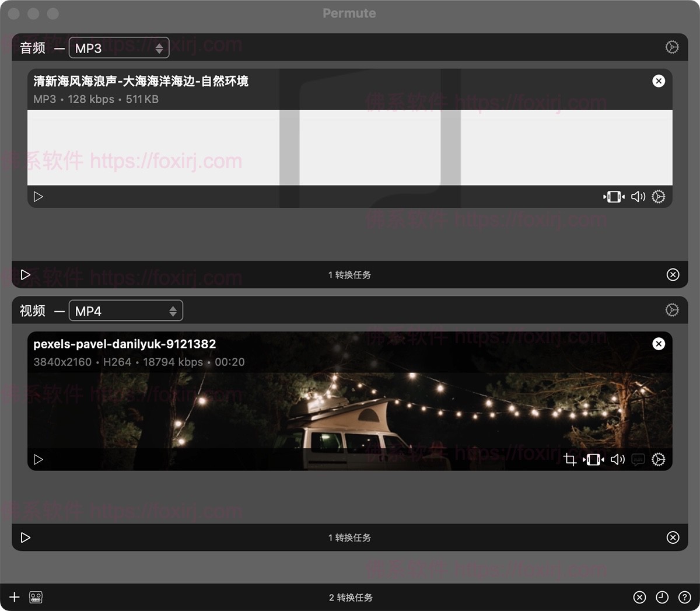This screenshot has width=700, height=611.
Task: Open subtitle options for the video
Action: point(638,459)
